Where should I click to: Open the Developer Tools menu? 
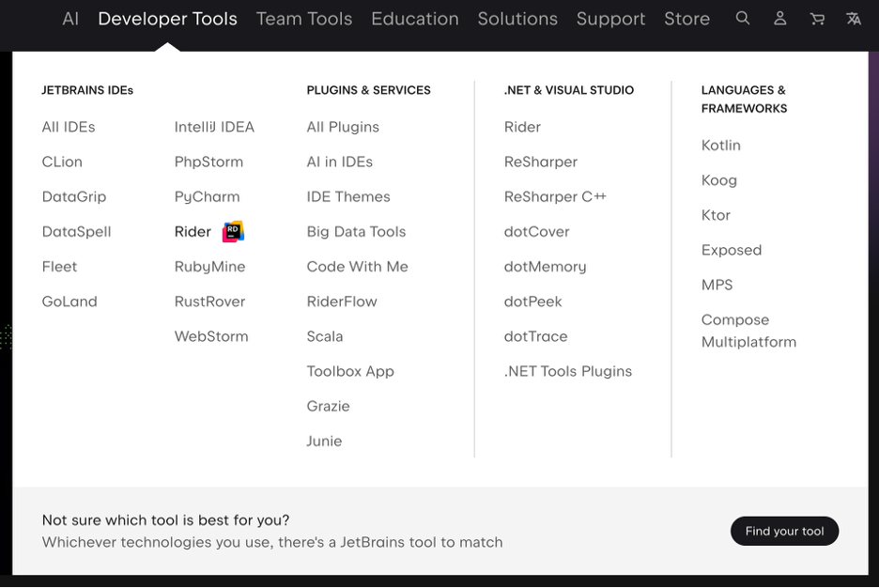pyautogui.click(x=167, y=19)
